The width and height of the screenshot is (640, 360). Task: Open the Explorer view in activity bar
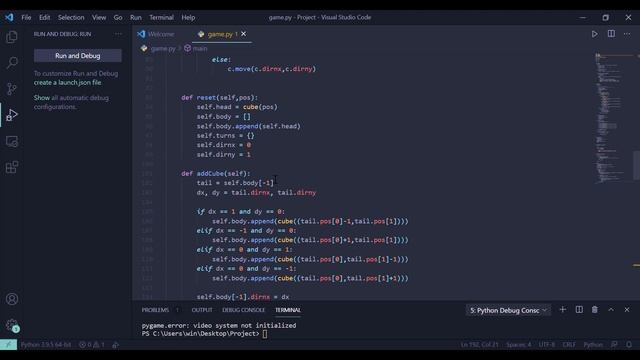tap(12, 37)
